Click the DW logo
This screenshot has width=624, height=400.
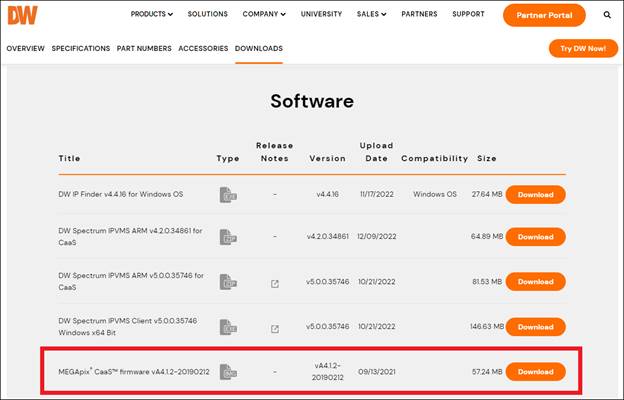[22, 16]
